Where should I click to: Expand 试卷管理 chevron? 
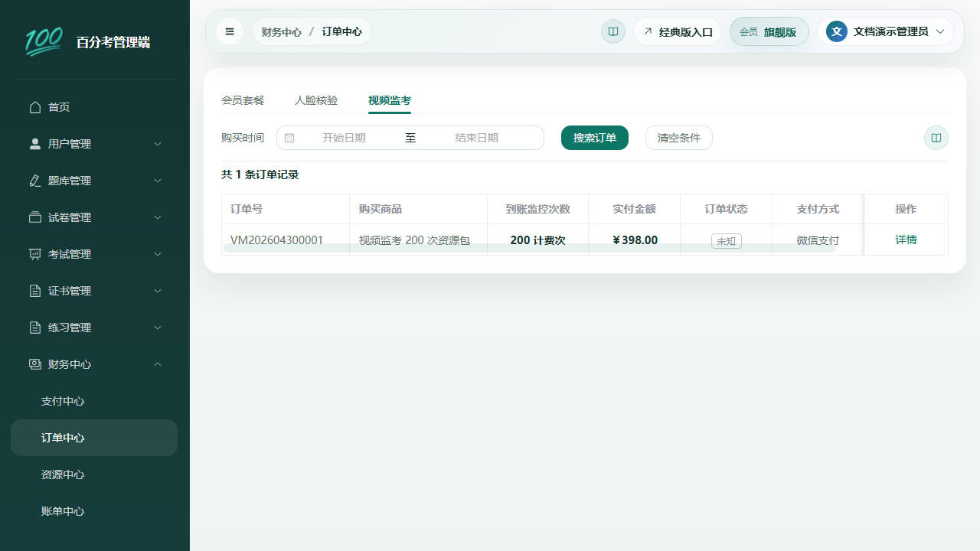click(x=158, y=217)
